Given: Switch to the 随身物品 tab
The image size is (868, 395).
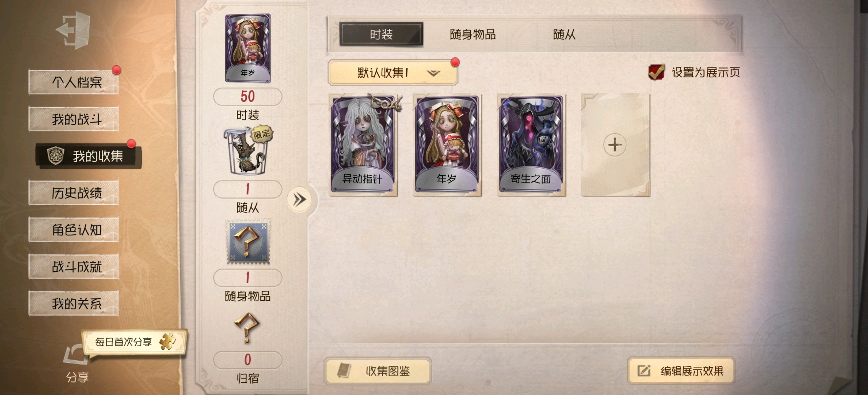Looking at the screenshot, I should click(473, 34).
